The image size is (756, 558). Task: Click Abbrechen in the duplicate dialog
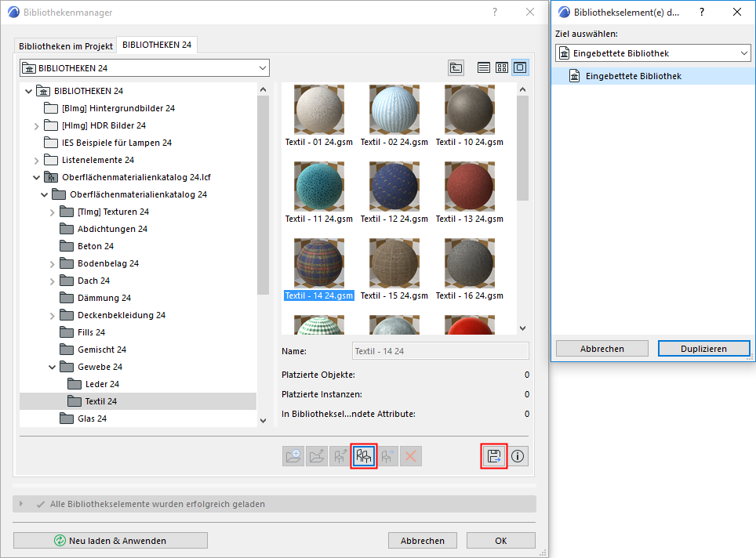click(602, 349)
